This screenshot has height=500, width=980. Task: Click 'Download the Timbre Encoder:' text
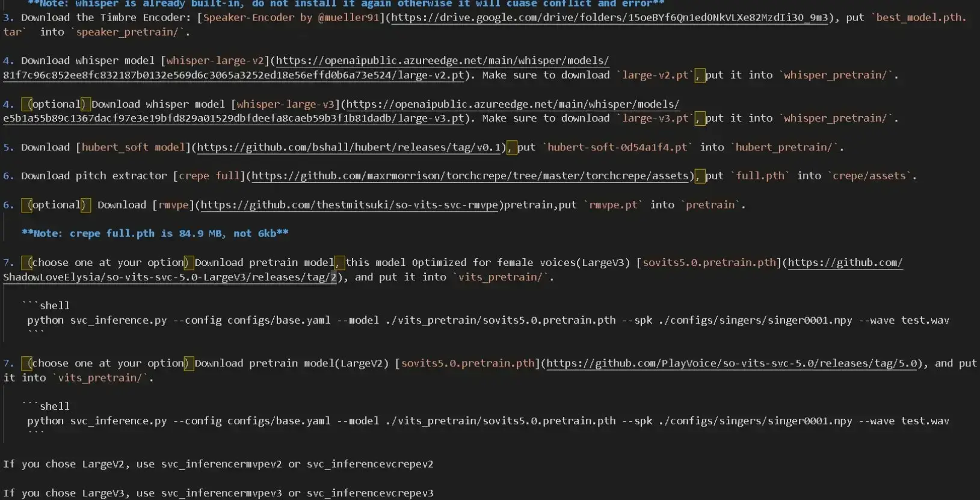[x=106, y=17]
